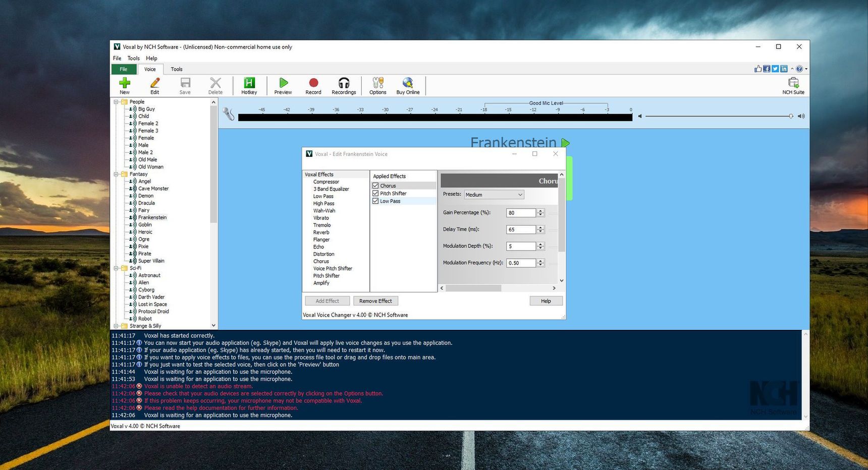Viewport: 868px width, 470px height.
Task: Open the Options tools icon
Action: pyautogui.click(x=377, y=83)
